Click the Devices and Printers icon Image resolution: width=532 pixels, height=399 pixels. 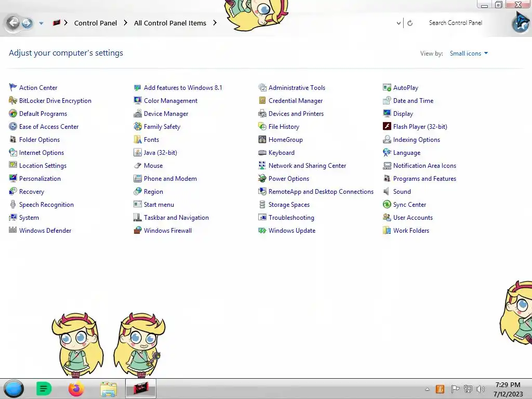(x=262, y=113)
